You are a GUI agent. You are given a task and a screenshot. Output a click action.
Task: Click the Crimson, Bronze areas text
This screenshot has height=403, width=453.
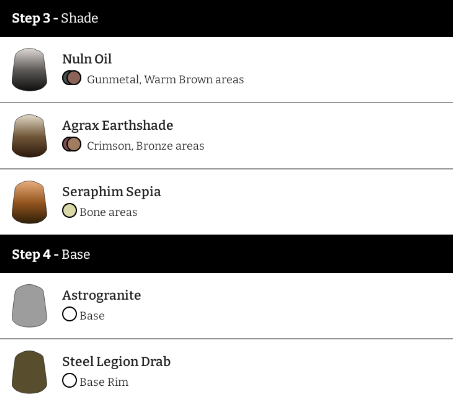point(146,146)
